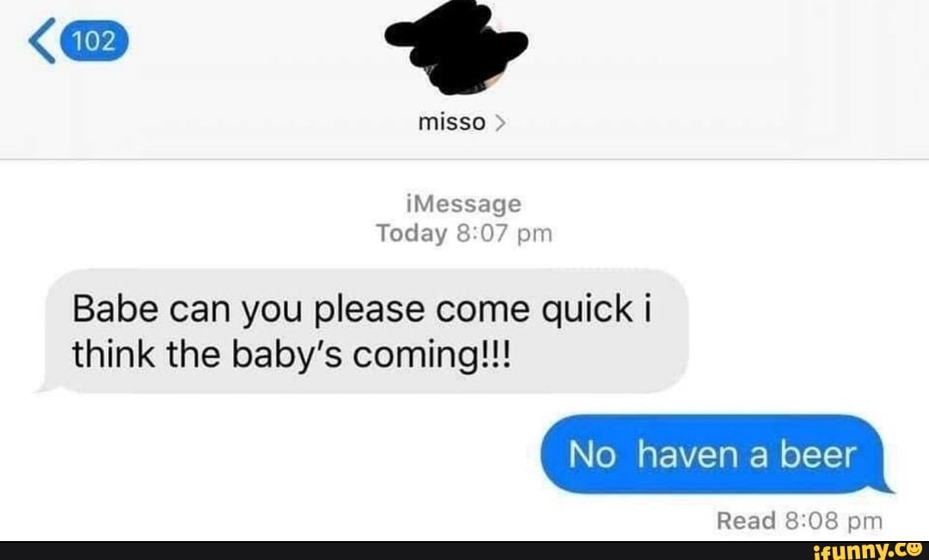
Task: Tap the scribbled-out contact avatar
Action: [x=456, y=46]
